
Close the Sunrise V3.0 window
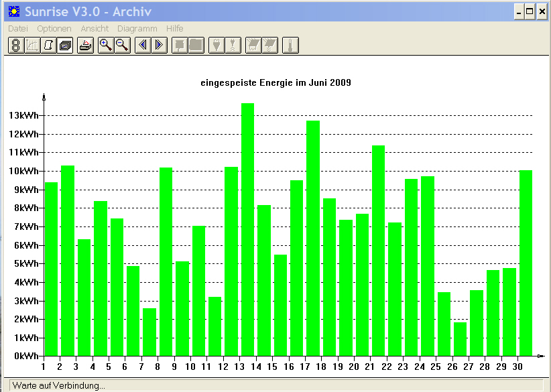[x=542, y=12]
